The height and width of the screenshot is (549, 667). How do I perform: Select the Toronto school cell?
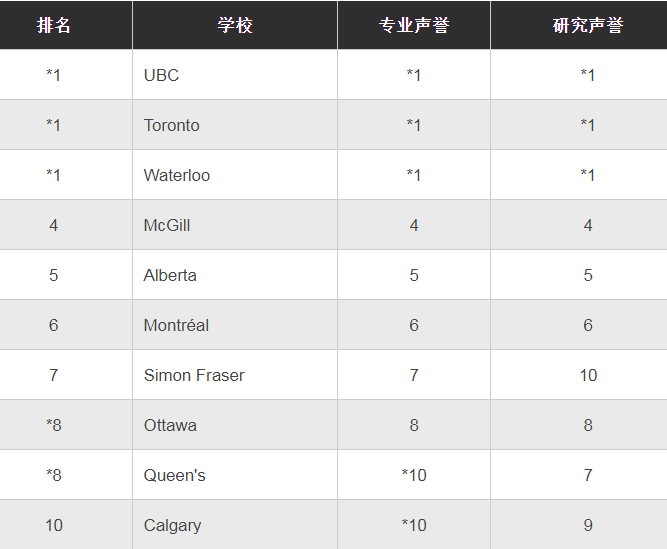(235, 125)
